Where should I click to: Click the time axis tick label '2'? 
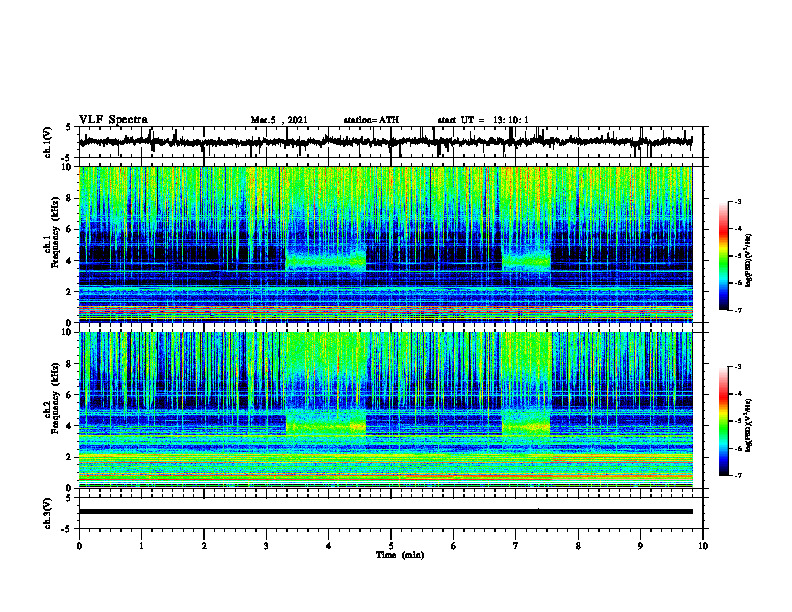click(x=204, y=546)
